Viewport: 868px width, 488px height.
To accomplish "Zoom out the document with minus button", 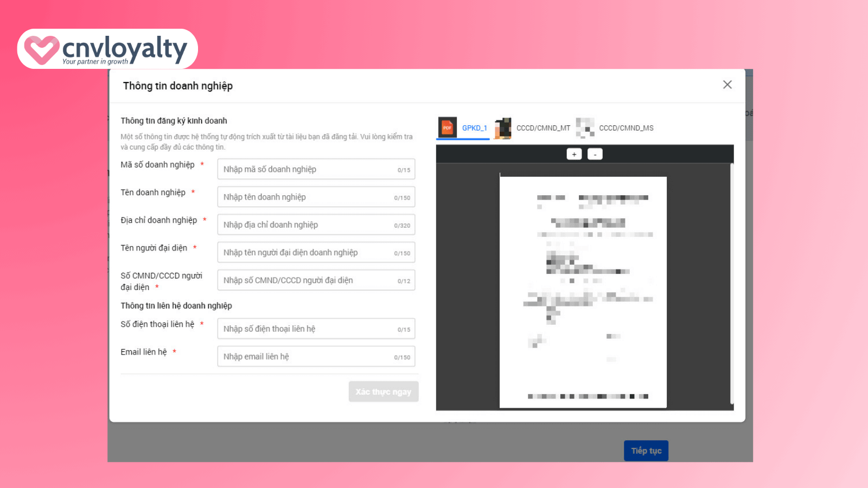I will (595, 155).
